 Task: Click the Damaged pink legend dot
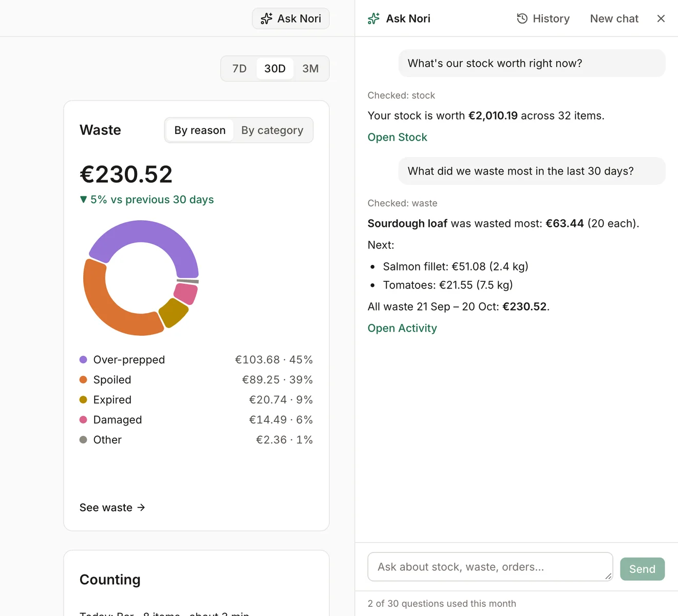point(83,419)
